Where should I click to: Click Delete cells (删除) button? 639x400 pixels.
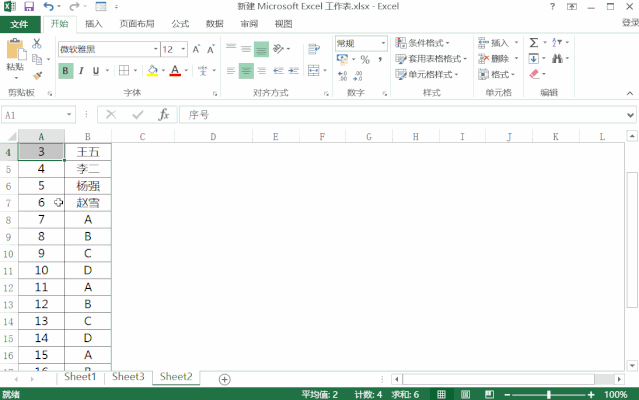(x=494, y=59)
